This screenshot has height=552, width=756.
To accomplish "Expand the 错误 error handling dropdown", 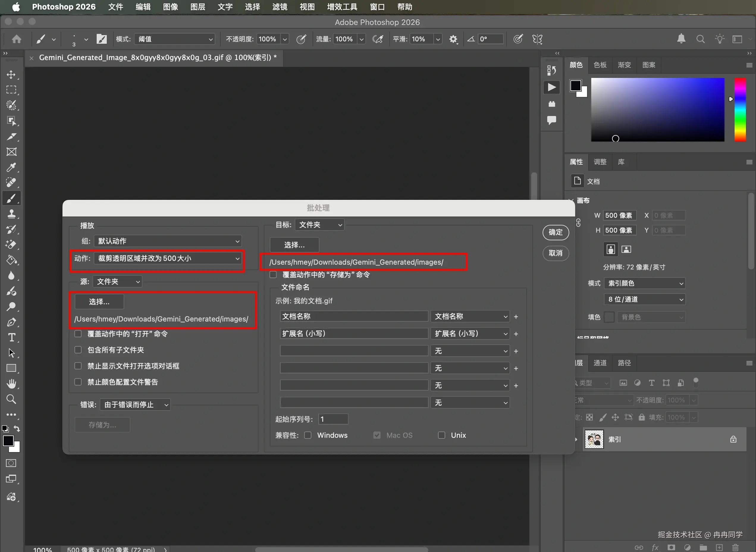I will (x=135, y=405).
